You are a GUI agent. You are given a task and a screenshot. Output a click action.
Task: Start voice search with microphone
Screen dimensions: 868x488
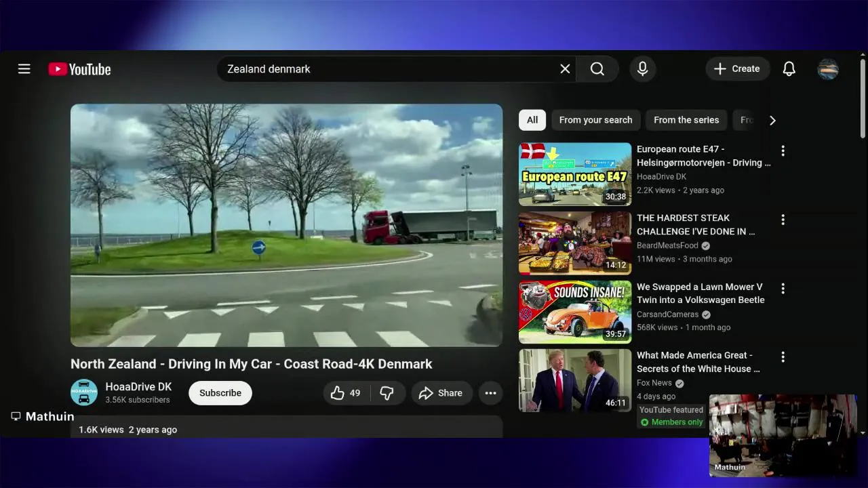click(x=642, y=69)
